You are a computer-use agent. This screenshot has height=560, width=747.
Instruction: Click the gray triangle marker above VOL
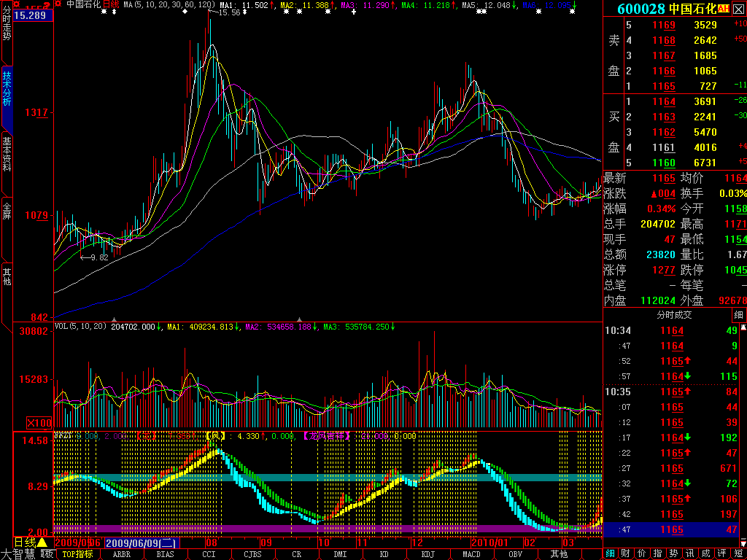[x=114, y=319]
